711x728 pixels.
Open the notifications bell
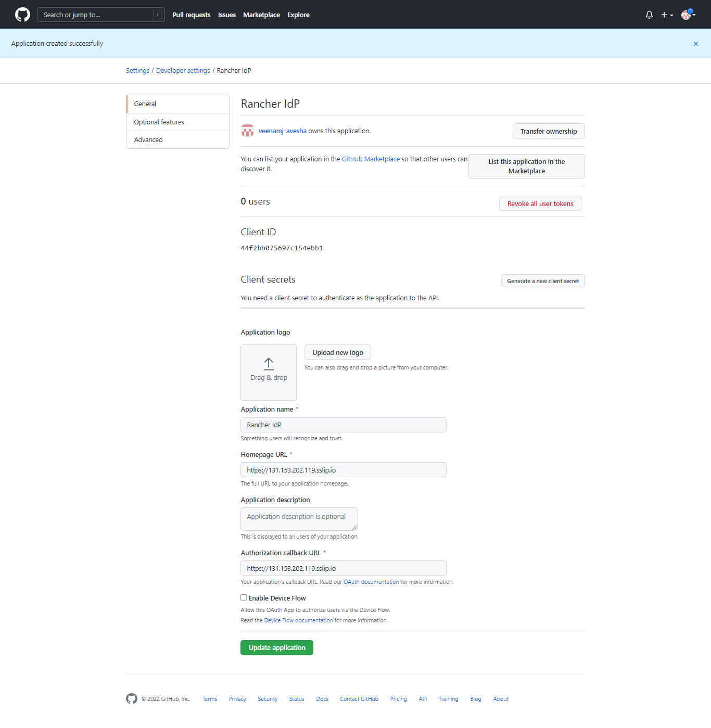click(649, 15)
